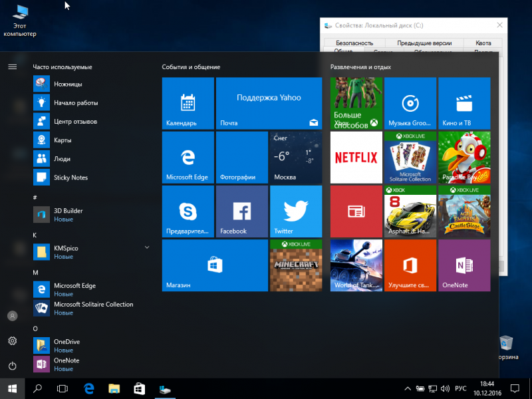Viewport: 532px width, 399px height.
Task: Open the Xbox Больше способов tile
Action: [356, 103]
